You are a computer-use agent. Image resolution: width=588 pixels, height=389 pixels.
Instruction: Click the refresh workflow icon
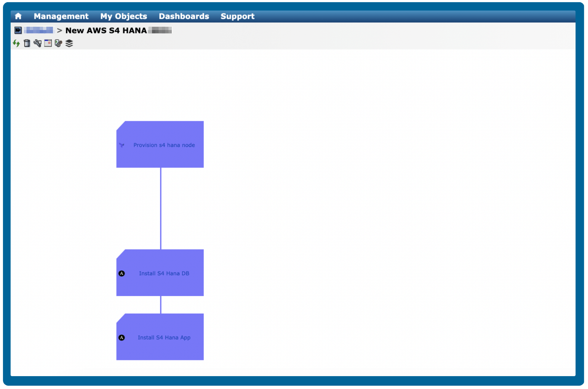(x=16, y=43)
